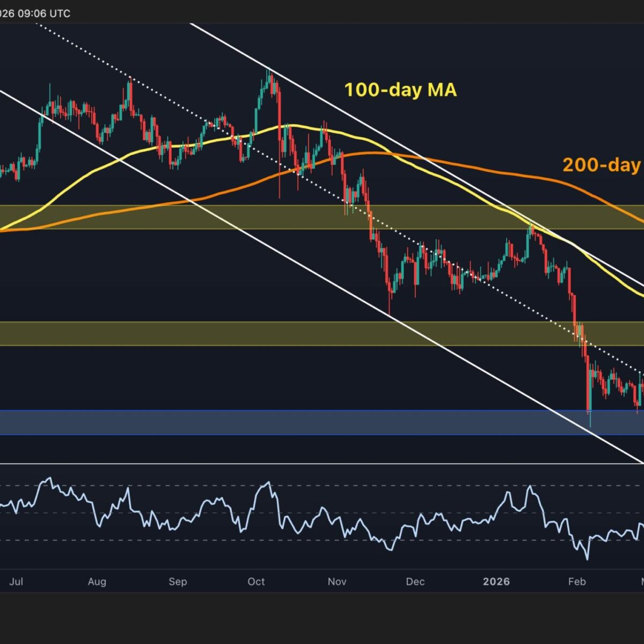Image resolution: width=644 pixels, height=644 pixels.
Task: Click the Aug time axis label
Action: (97, 581)
